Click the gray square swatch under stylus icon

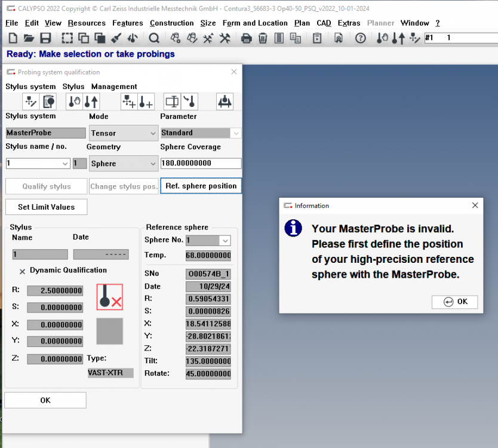coord(109,331)
